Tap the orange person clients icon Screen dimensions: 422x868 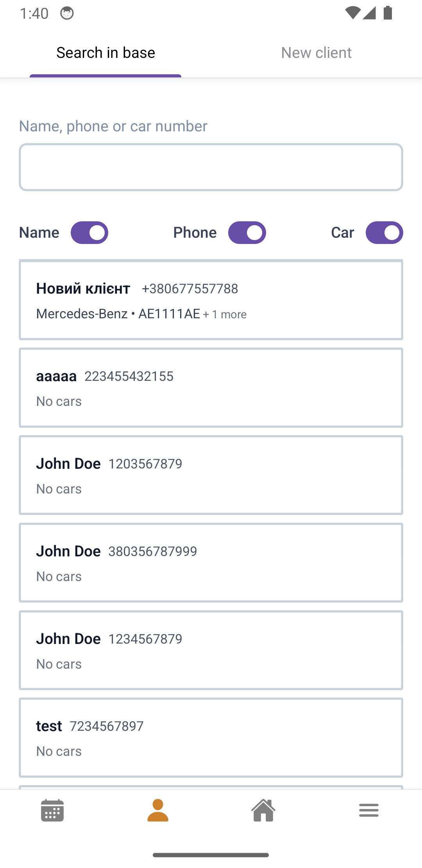[158, 810]
